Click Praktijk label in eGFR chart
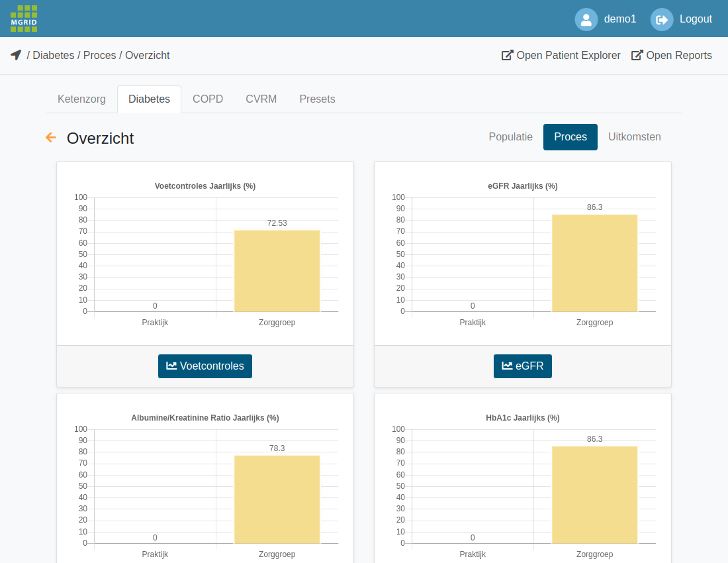 [472, 323]
